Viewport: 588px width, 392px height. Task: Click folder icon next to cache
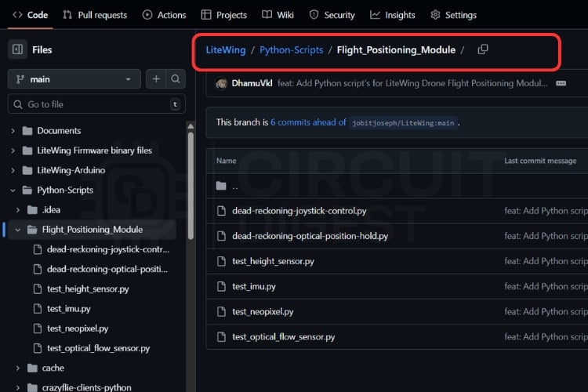pyautogui.click(x=32, y=368)
